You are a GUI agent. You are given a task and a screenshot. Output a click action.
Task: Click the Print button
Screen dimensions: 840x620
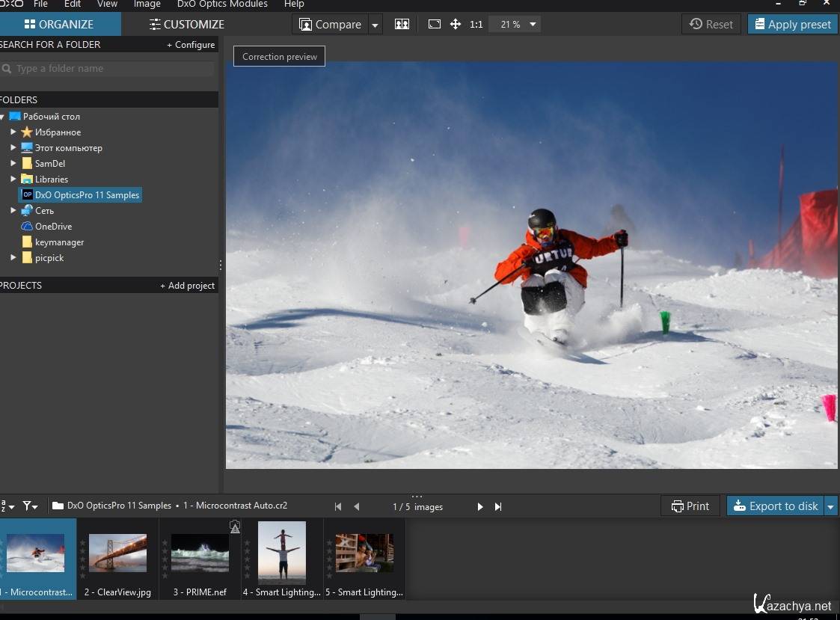click(x=690, y=506)
